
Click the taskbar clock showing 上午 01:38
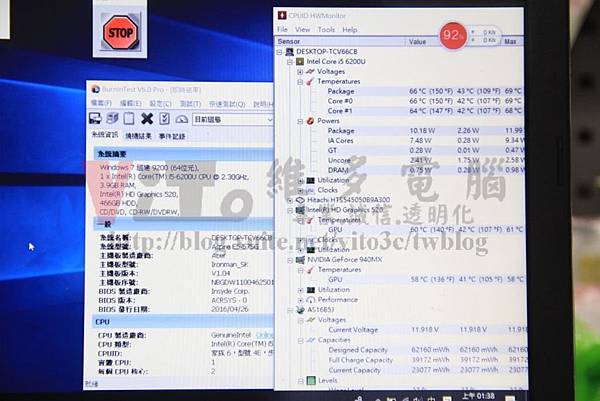click(x=478, y=396)
